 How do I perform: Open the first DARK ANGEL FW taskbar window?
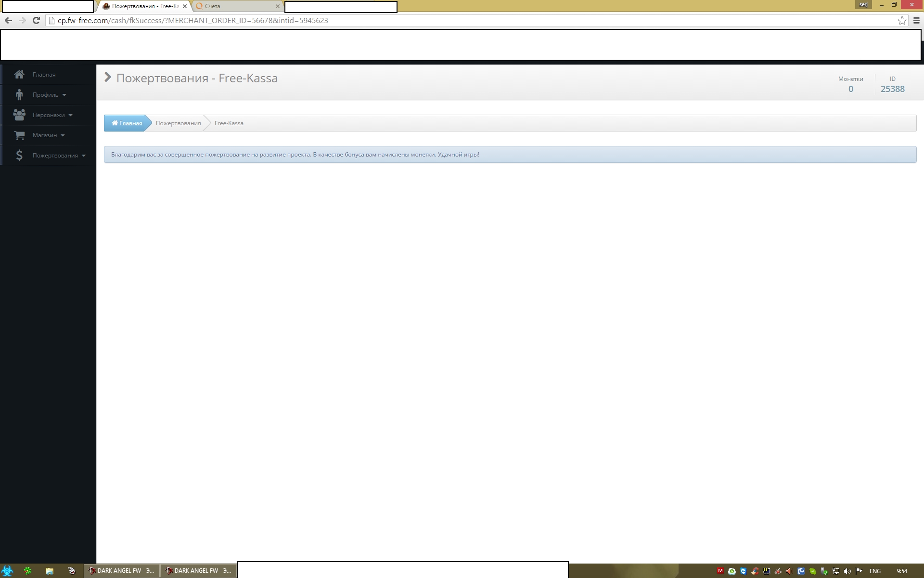click(x=122, y=571)
